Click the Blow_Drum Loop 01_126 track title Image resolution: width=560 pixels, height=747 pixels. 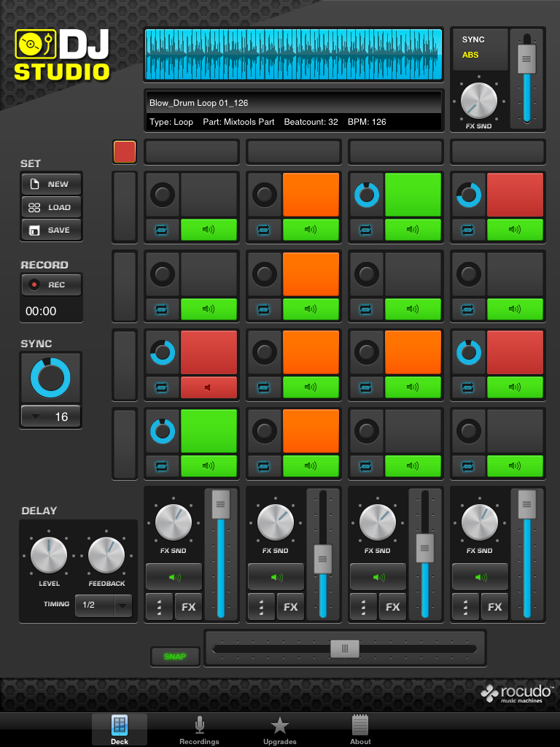pos(198,103)
